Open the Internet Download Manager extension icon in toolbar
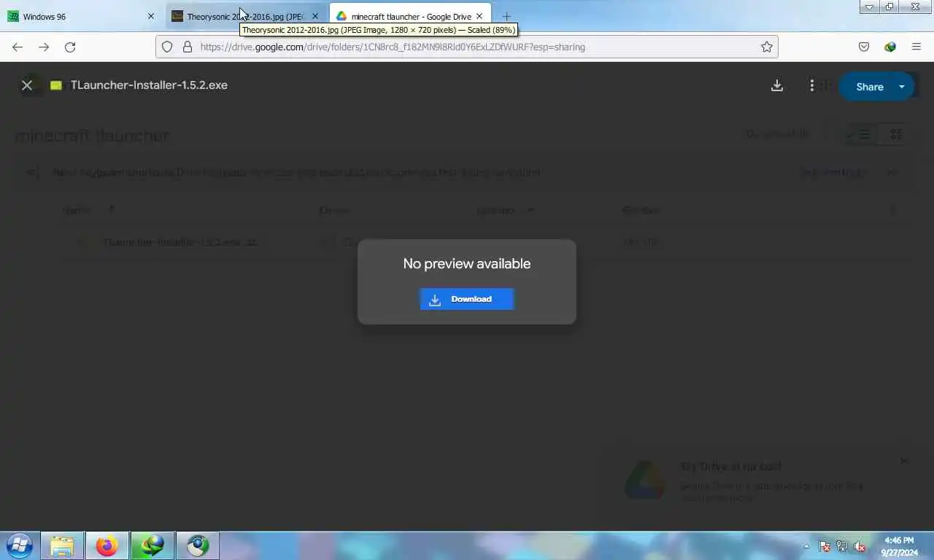 890,47
